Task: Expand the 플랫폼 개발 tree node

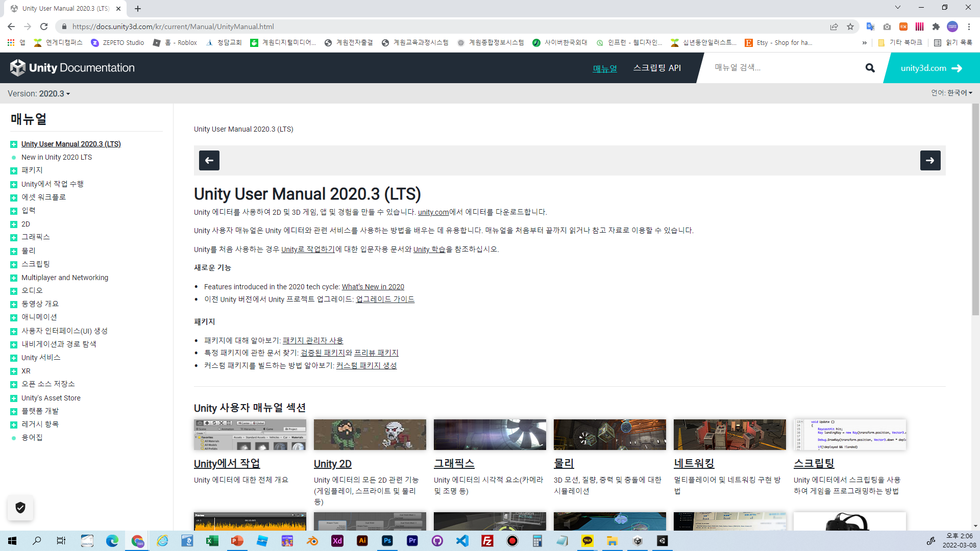Action: coord(14,412)
